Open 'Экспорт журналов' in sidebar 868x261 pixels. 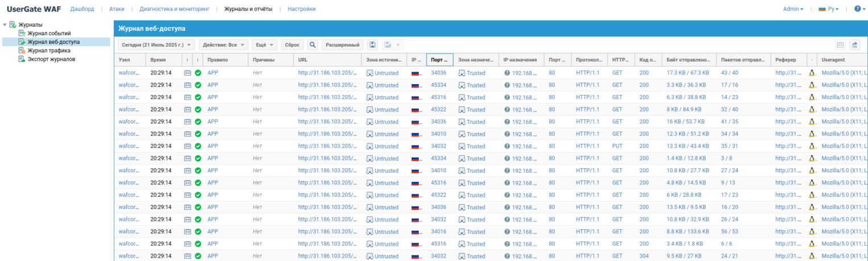coord(52,59)
